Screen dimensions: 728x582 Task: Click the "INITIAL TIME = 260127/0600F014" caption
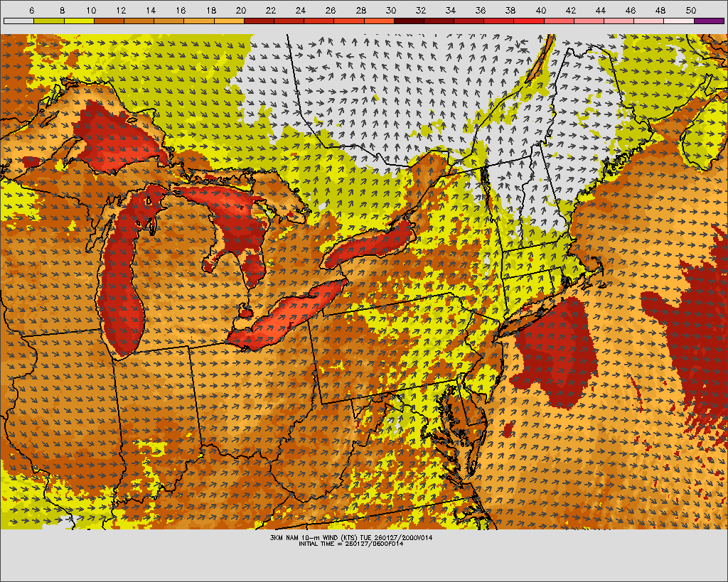pos(351,544)
